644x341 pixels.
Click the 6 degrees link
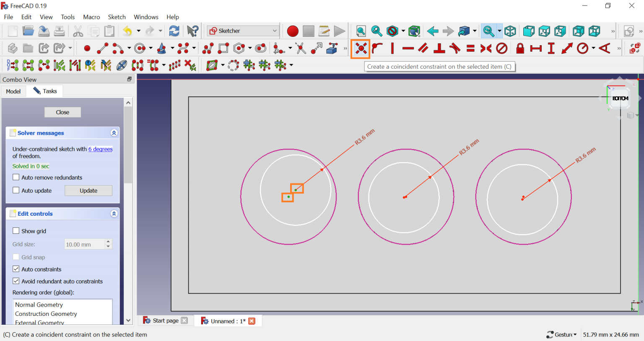(100, 149)
